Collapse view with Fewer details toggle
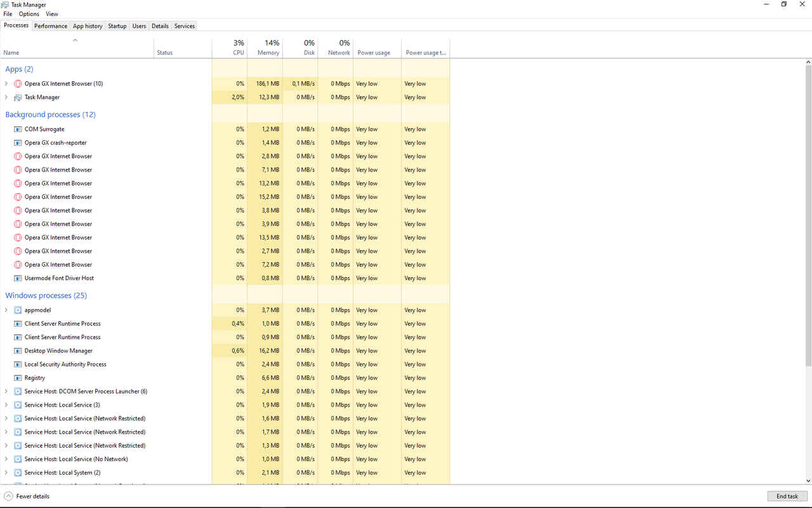Screen dimensions: 812x508 pyautogui.click(x=27, y=496)
